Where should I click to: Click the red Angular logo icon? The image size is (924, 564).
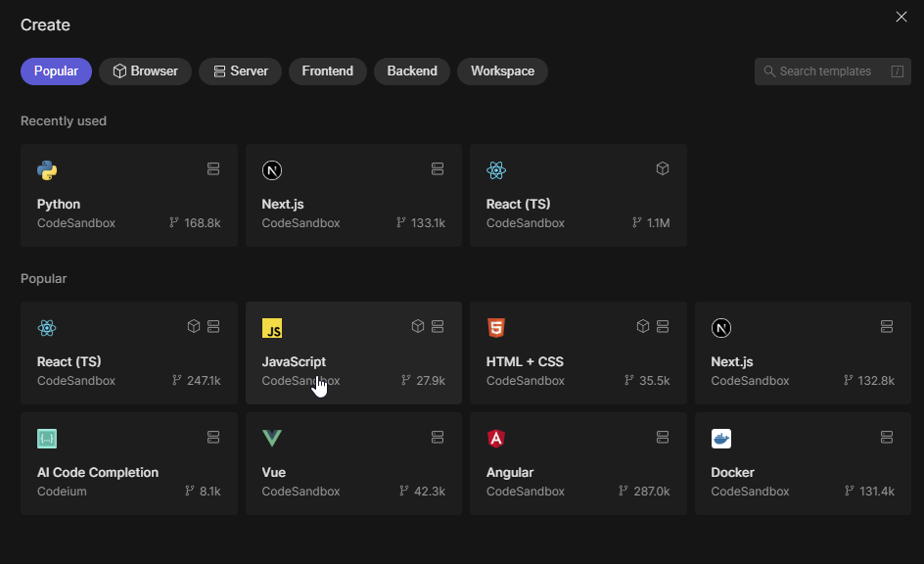coord(496,439)
